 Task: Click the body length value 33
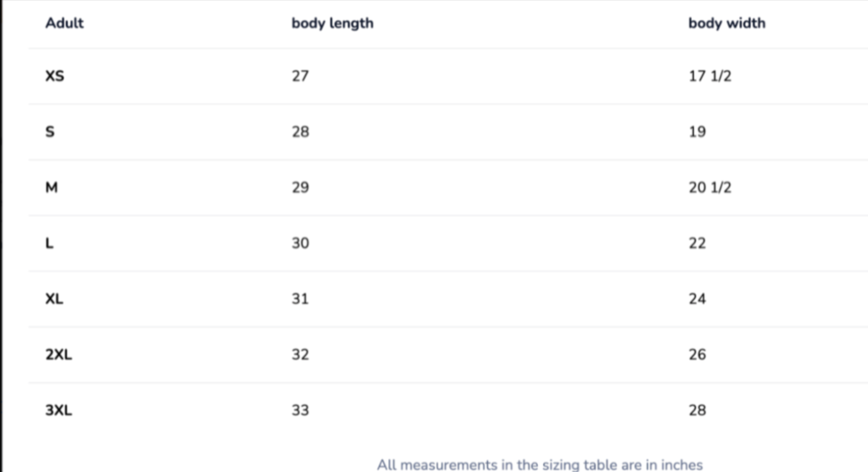(x=300, y=410)
